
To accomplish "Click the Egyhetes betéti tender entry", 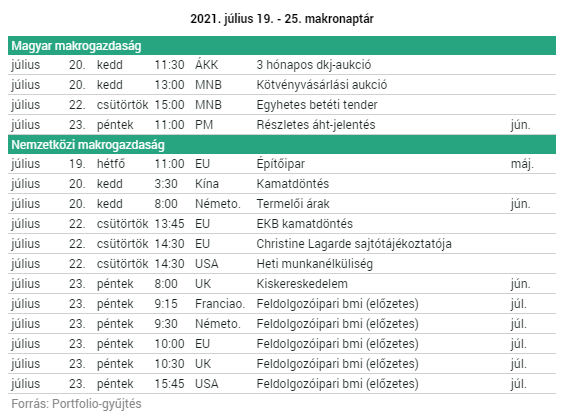I will pyautogui.click(x=317, y=105).
